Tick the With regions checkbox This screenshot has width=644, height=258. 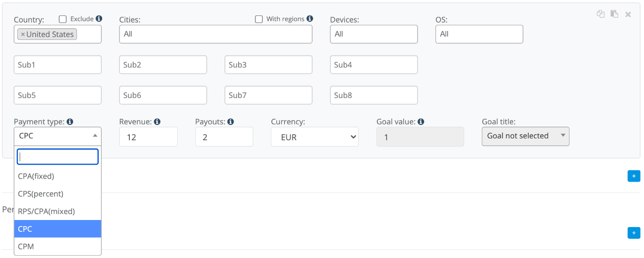tap(259, 19)
